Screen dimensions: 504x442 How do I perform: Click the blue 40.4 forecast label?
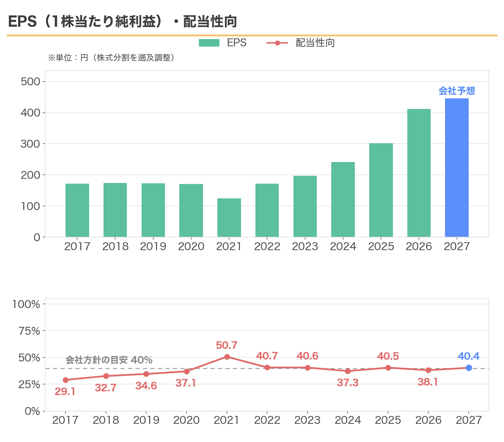(x=469, y=356)
